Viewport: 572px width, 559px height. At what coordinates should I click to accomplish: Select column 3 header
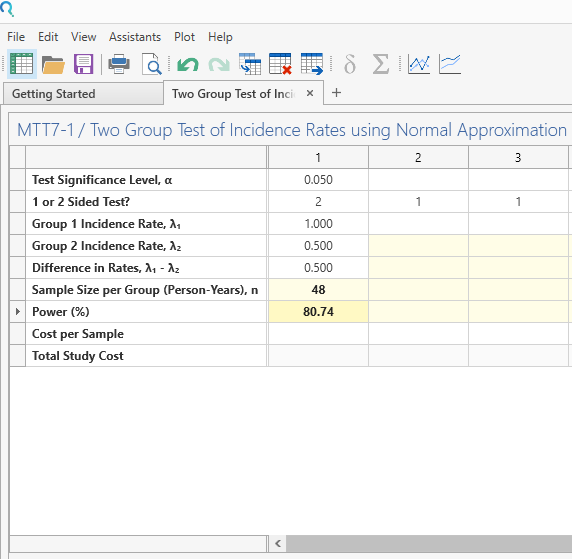tap(518, 158)
